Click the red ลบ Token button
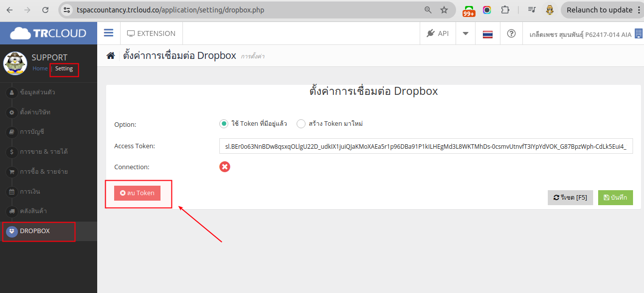The height and width of the screenshot is (293, 644). pos(137,193)
